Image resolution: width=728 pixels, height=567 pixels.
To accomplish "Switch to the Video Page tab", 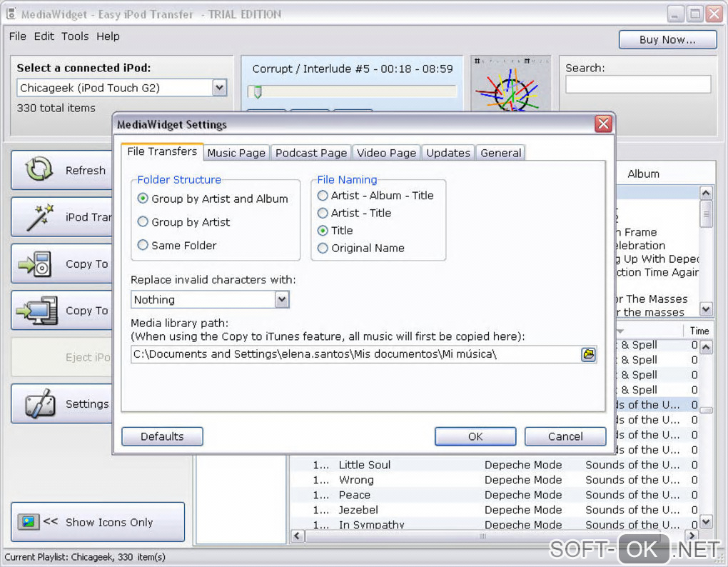I will [x=386, y=153].
